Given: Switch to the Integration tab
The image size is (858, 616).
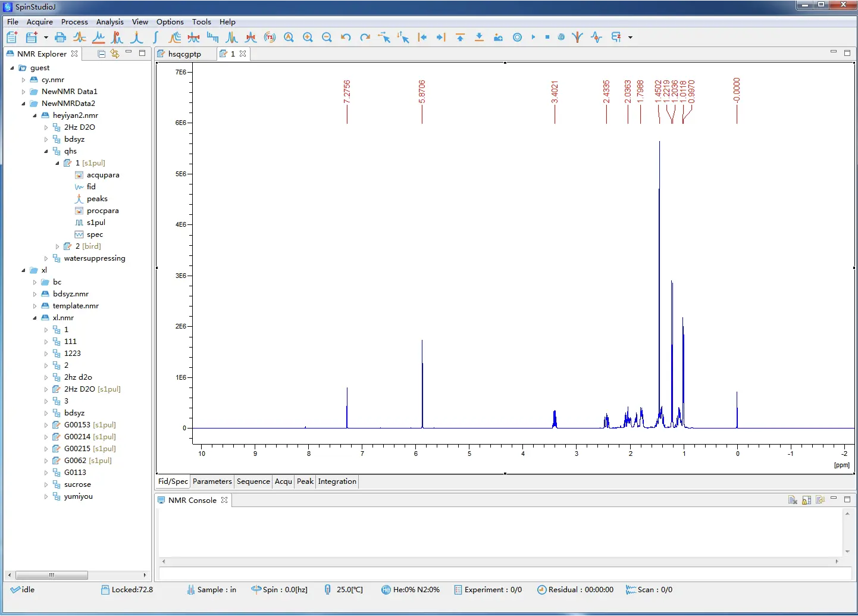Looking at the screenshot, I should coord(337,481).
